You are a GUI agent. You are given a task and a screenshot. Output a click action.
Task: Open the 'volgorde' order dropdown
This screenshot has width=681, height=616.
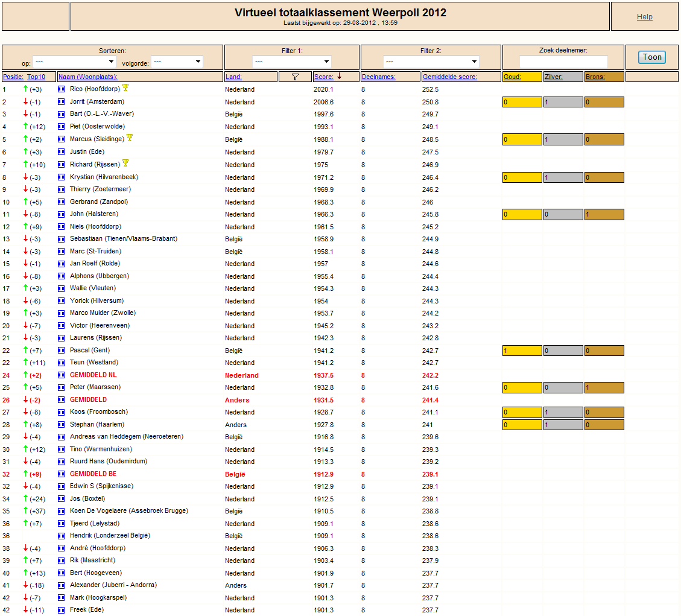(x=177, y=62)
